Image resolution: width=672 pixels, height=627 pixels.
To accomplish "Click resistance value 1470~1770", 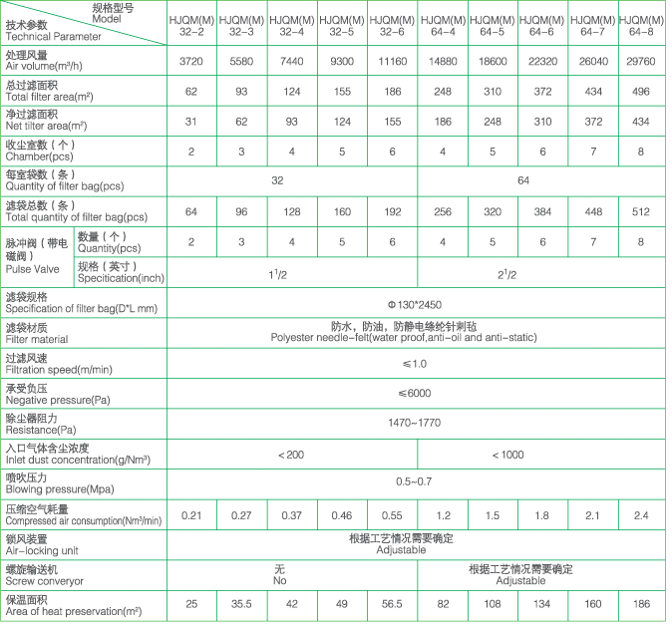I will 415,423.
